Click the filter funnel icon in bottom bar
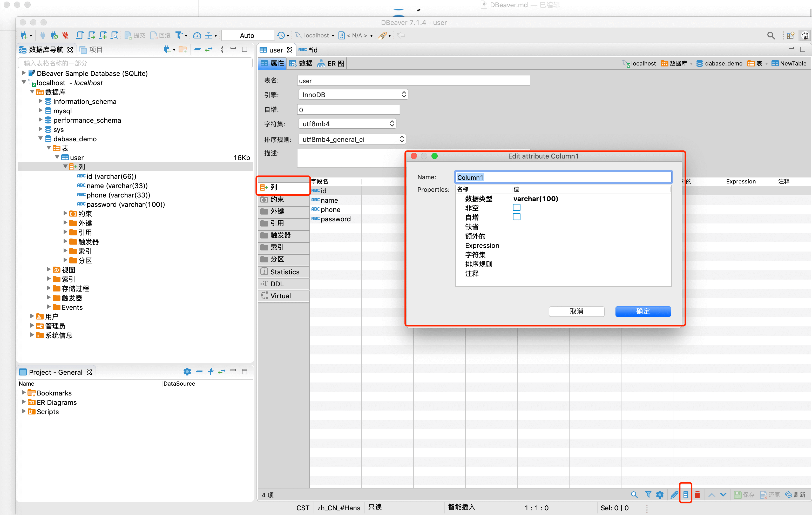Screen dimensions: 812x515 coord(648,495)
